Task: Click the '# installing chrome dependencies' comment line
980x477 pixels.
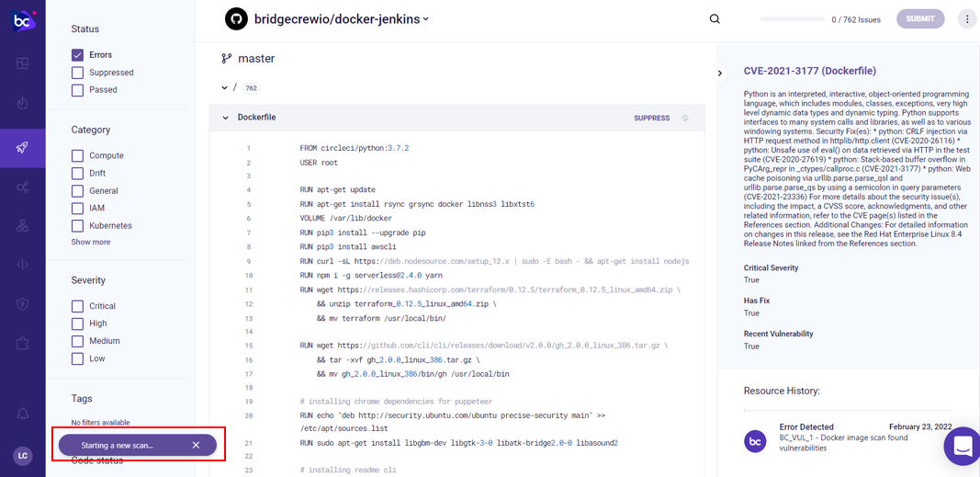Action: tap(396, 402)
